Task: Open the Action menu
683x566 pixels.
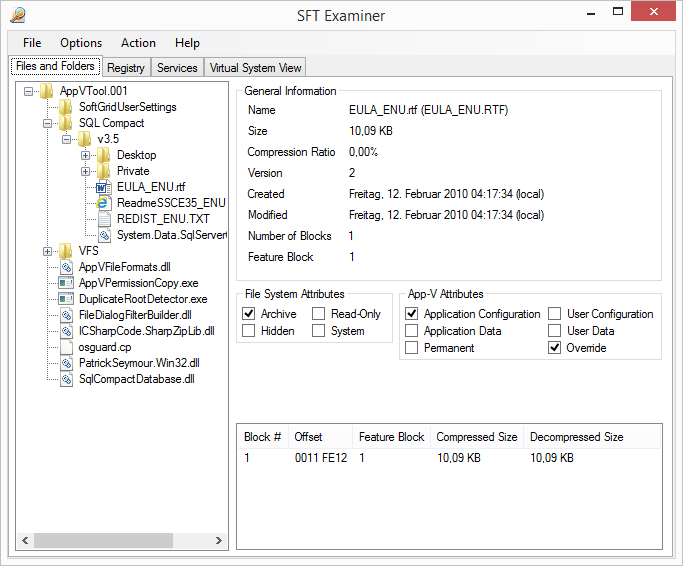Action: 138,43
